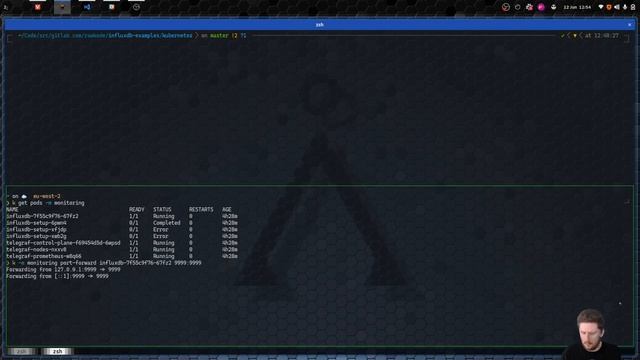The width and height of the screenshot is (640, 360).
Task: Click 'Forwarding from [::1]:9999' line
Action: tap(57, 276)
